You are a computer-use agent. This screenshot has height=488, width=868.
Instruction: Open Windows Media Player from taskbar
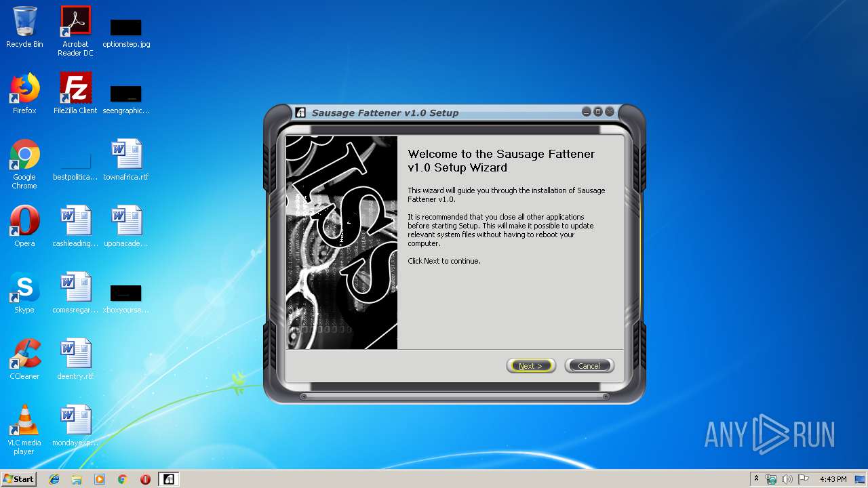pos(100,479)
